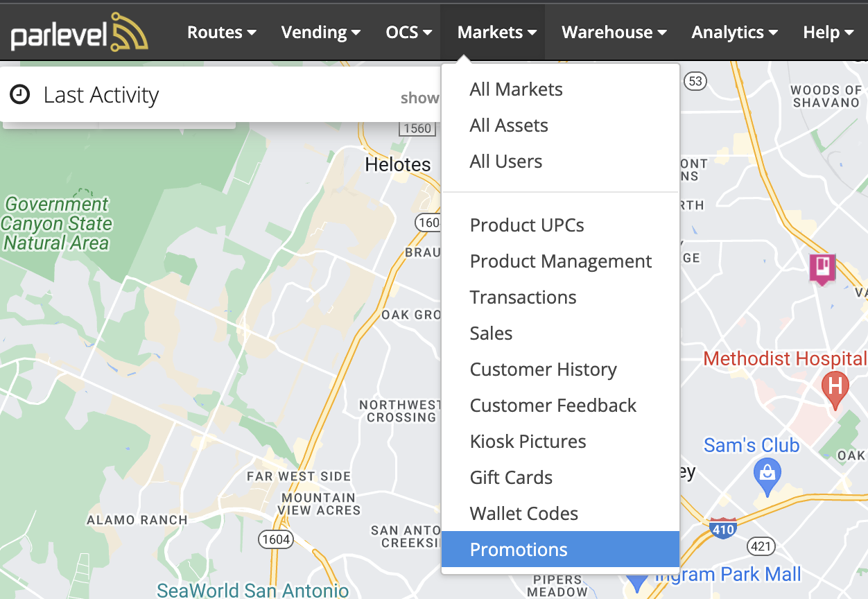The height and width of the screenshot is (599, 868).
Task: Open the Help menu
Action: click(828, 32)
